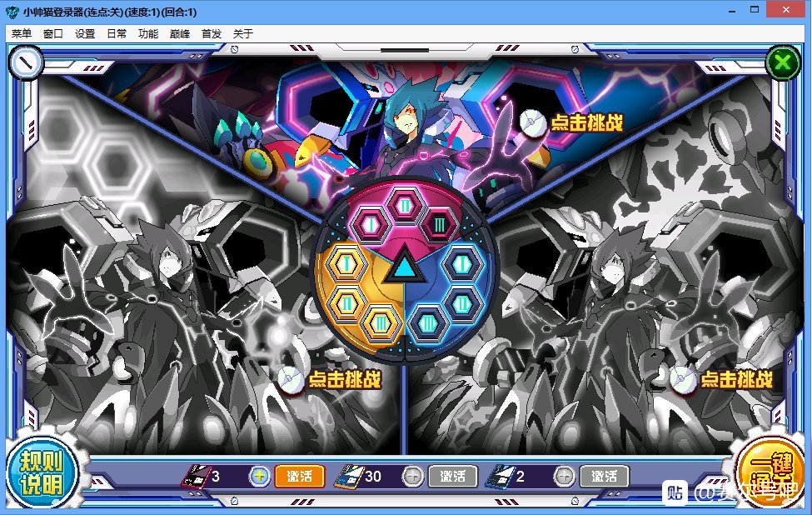Screen dimensions: 812x515
Task: Select the pink hexagon level II icon
Action: [x=405, y=206]
